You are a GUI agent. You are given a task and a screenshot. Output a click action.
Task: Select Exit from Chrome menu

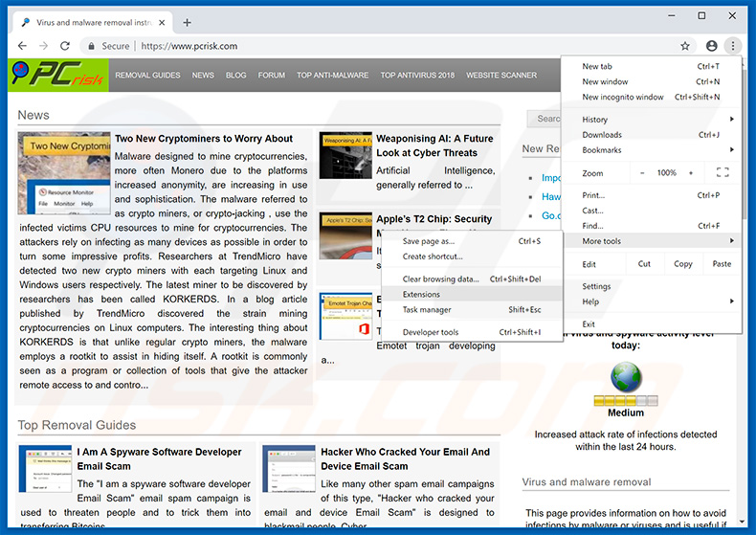coord(651,324)
